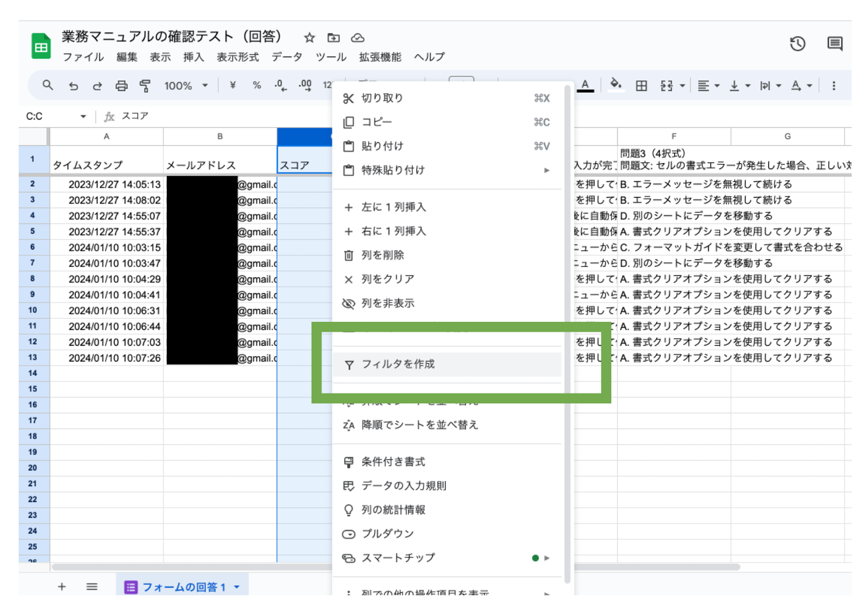
Task: Open the zoom 100% dropdown
Action: (x=186, y=86)
